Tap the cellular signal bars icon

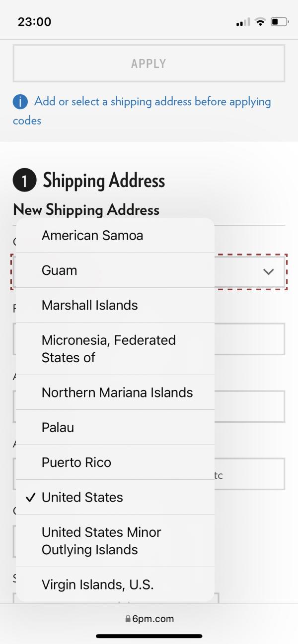(x=243, y=22)
